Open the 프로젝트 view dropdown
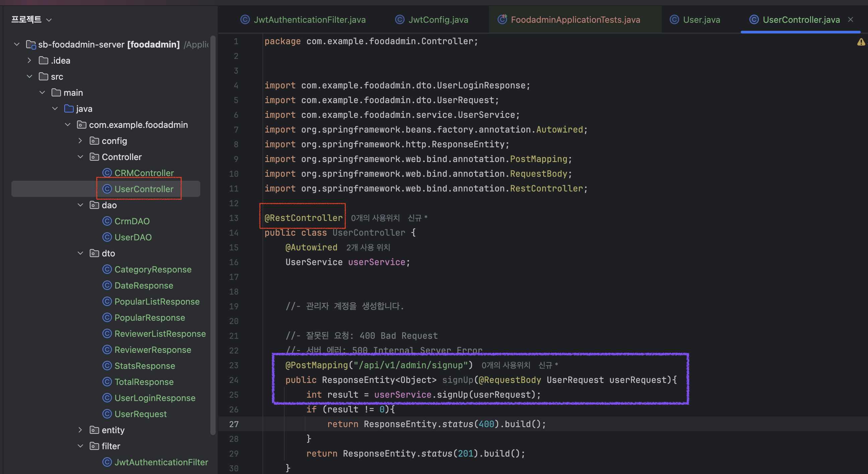The width and height of the screenshot is (868, 474). coord(49,19)
